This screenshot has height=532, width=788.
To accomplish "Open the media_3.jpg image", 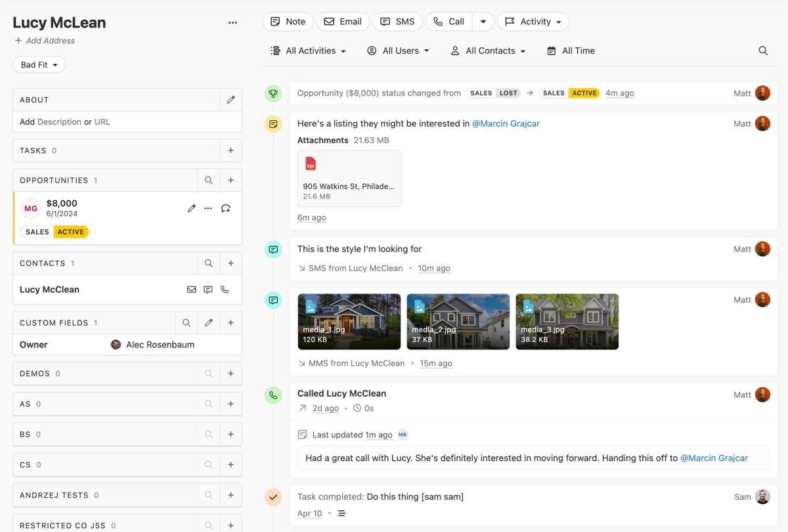I will click(567, 322).
